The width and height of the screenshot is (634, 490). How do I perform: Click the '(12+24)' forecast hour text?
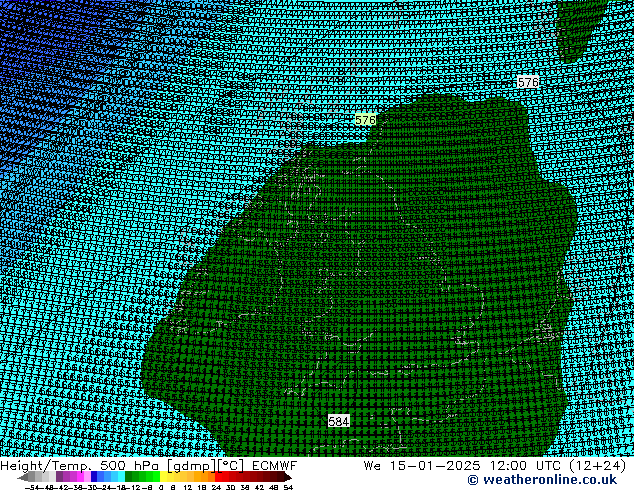tap(597, 466)
